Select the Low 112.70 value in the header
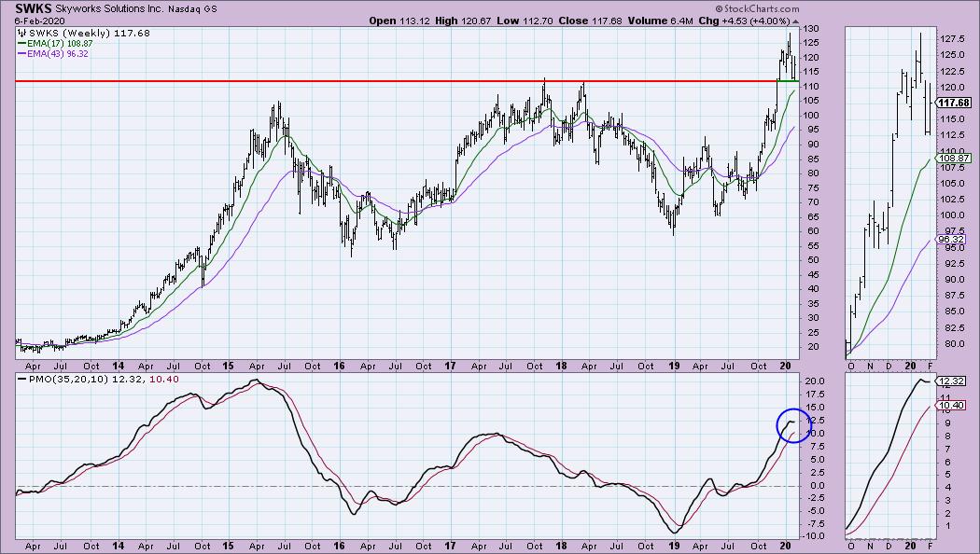Screen dimensions: 980x554 (525, 21)
